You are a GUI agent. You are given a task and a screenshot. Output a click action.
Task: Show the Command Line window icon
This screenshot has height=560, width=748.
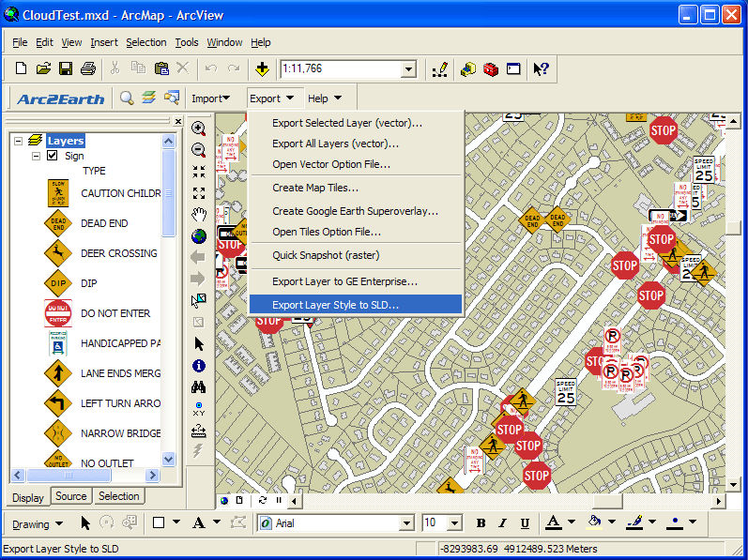click(x=513, y=69)
